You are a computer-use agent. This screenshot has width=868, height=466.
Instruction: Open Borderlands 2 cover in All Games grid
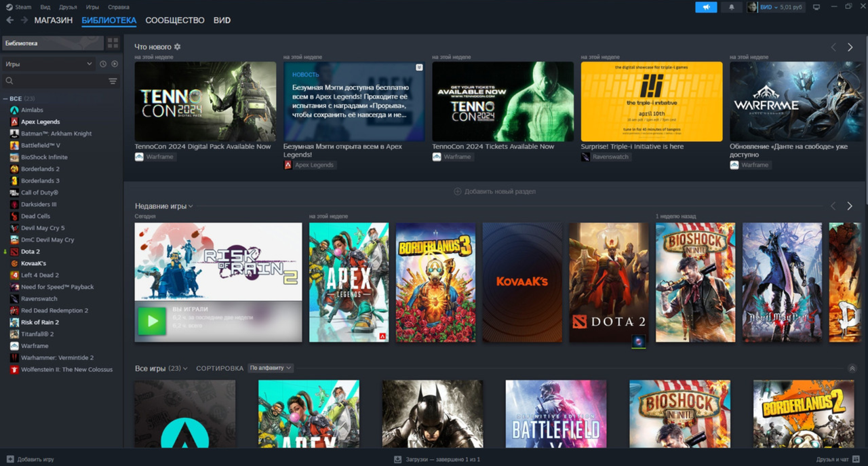[804, 414]
